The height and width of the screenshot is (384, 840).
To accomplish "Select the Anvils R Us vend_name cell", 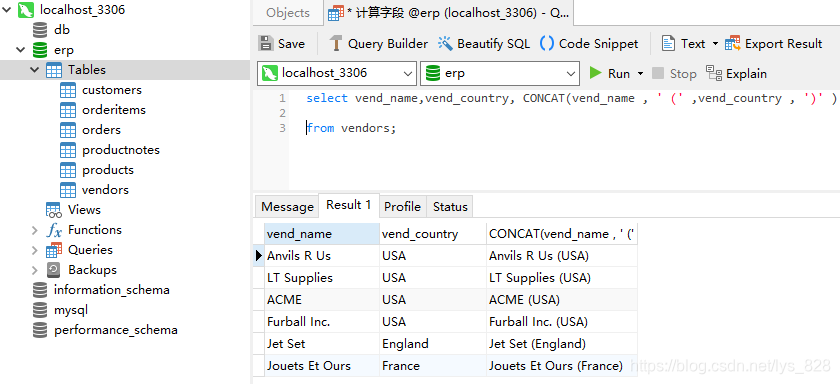I will coord(321,256).
